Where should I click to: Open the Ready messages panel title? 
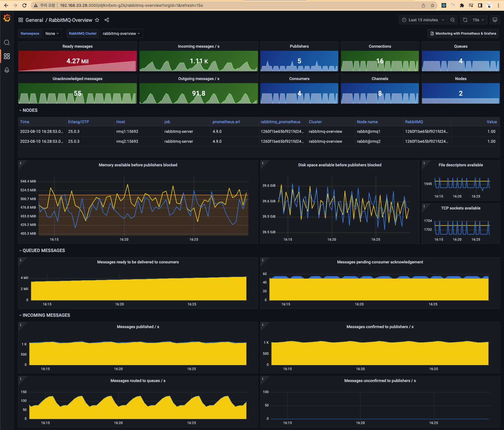[x=77, y=46]
